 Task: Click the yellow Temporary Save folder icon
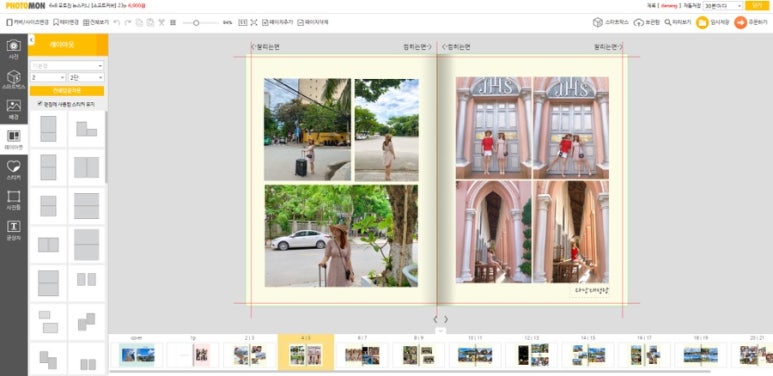point(702,22)
